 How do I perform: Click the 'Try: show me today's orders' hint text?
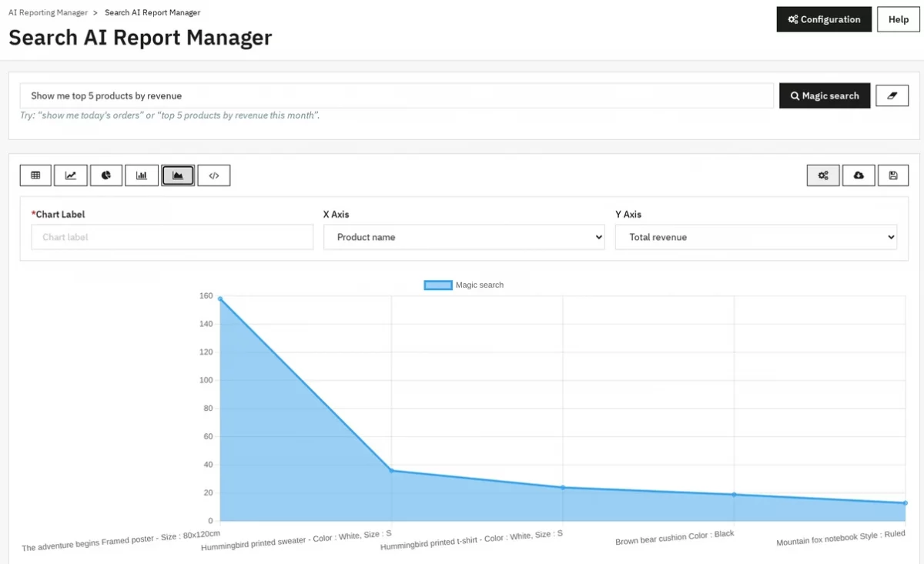click(169, 115)
